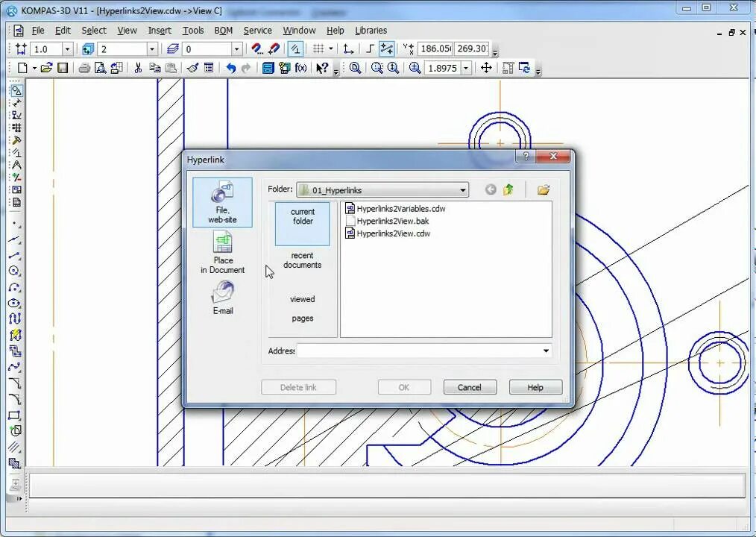Click the Save floppy disk icon
Image resolution: width=756 pixels, height=537 pixels.
(x=63, y=68)
